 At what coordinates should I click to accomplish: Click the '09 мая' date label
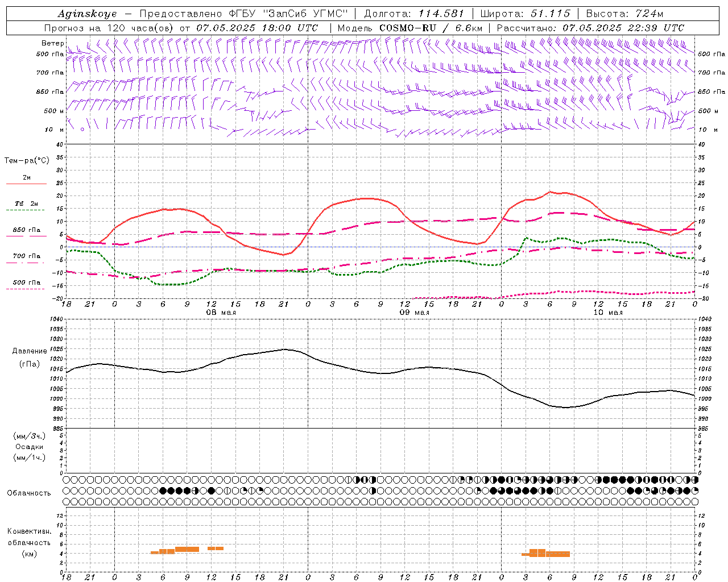[414, 313]
